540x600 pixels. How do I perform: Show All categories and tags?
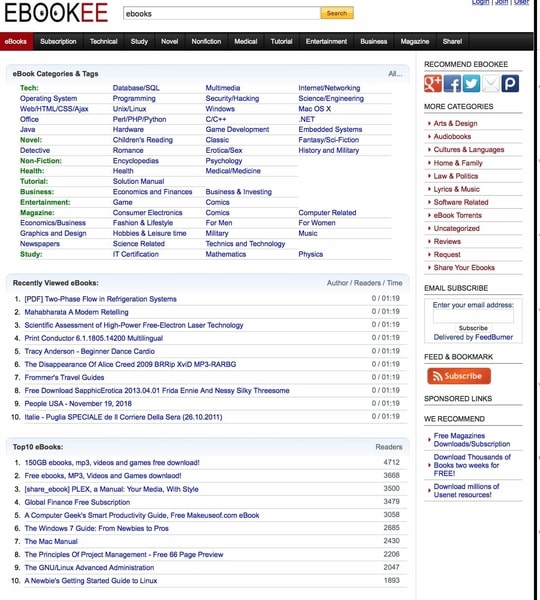pos(395,74)
